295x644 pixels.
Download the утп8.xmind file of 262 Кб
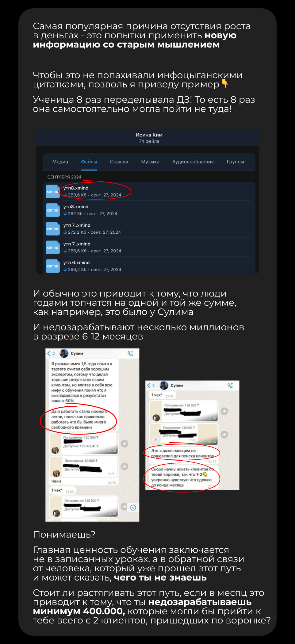point(65,214)
